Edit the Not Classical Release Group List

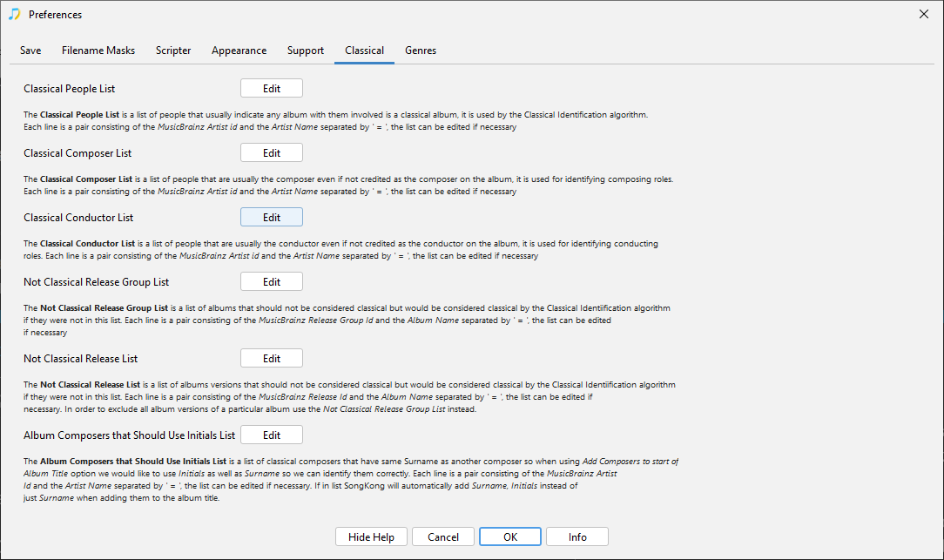(x=272, y=282)
